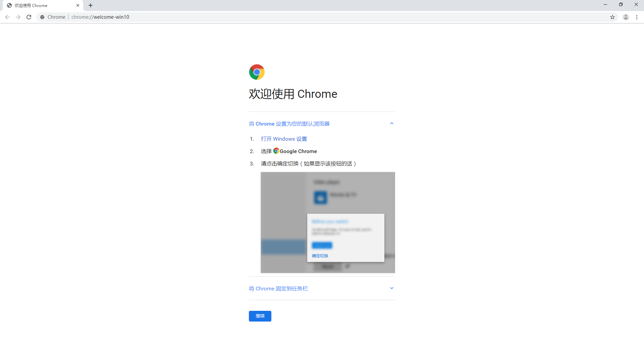Viewport: 644px width, 348px height.
Task: Click the address bar URL chrome://welcome-win10
Action: point(100,17)
